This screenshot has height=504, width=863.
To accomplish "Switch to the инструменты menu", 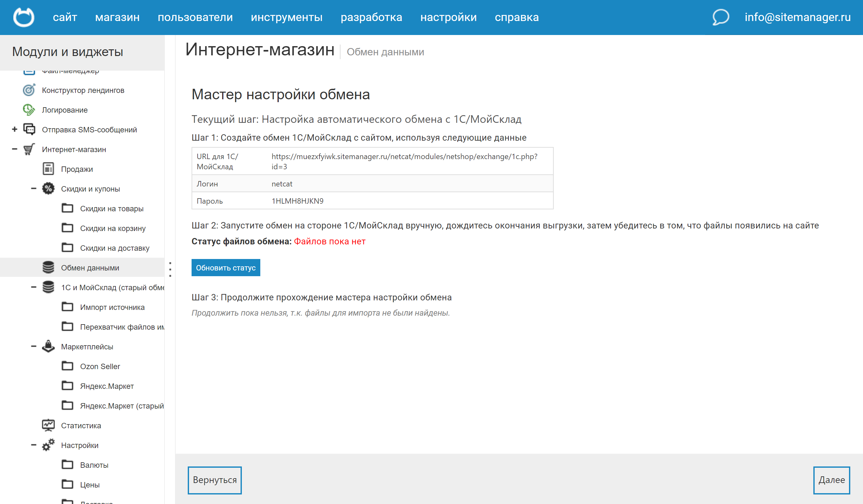I will point(287,17).
